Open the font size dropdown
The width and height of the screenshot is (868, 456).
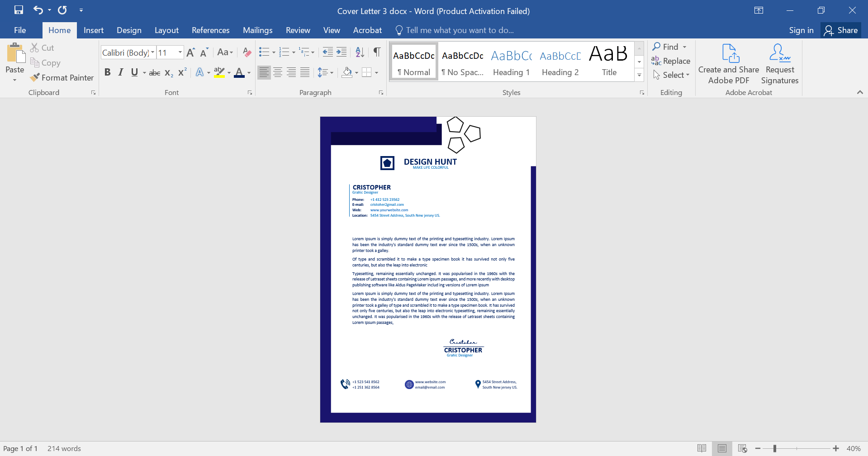pos(179,52)
